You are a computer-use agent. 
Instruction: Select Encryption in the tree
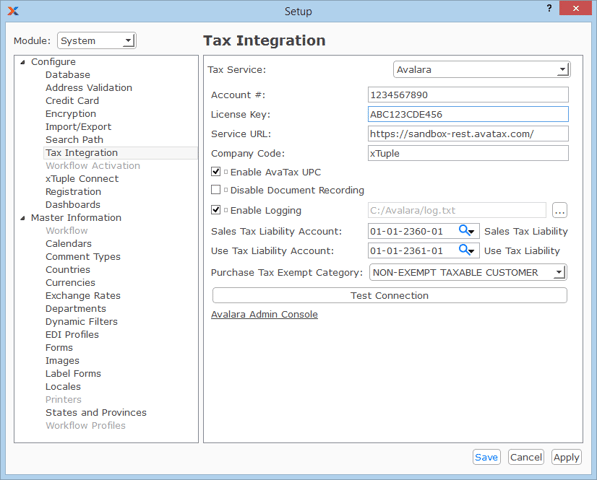coord(71,113)
